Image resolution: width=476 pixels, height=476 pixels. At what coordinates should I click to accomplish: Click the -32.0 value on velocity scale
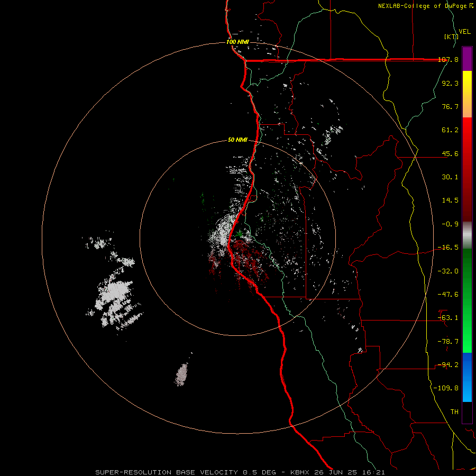coord(448,271)
